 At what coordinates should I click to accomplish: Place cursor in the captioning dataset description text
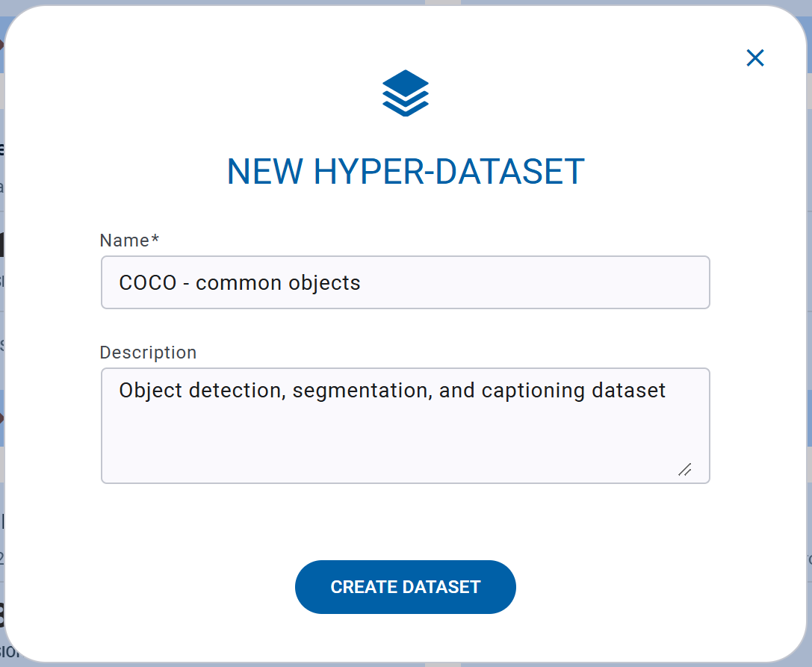(392, 390)
